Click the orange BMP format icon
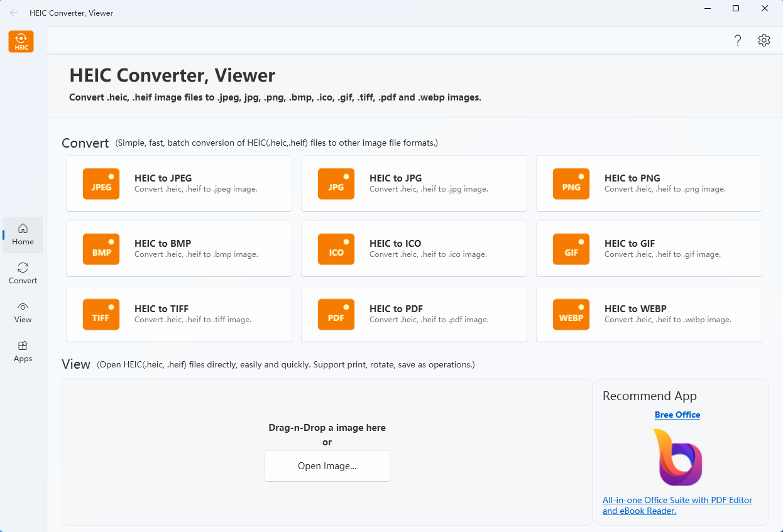783x532 pixels. click(101, 249)
